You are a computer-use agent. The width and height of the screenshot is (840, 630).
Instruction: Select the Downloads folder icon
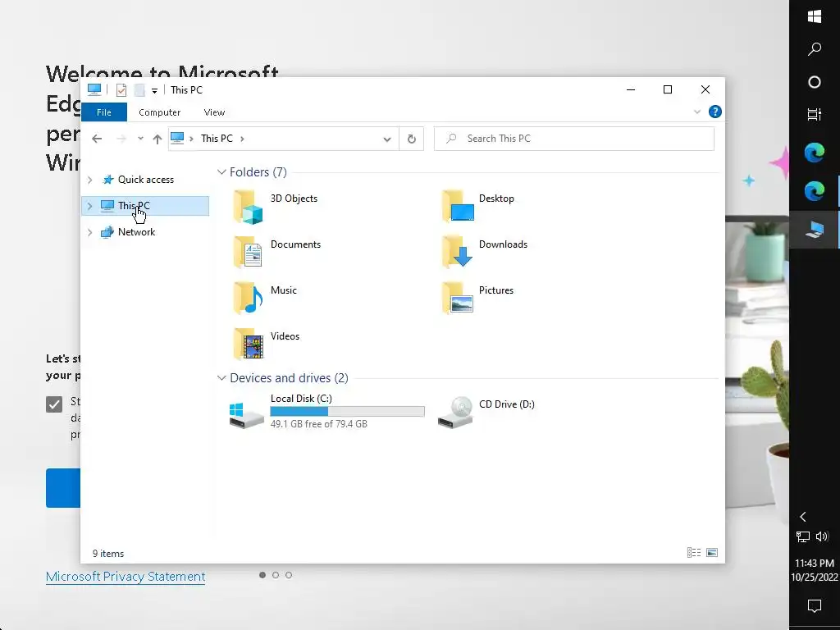(458, 252)
